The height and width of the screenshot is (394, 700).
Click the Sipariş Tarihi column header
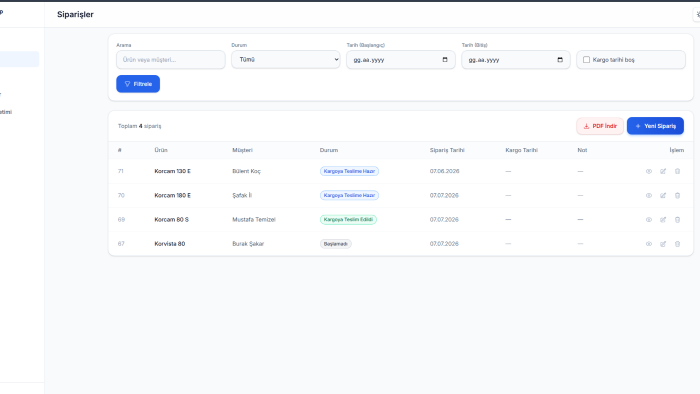click(x=447, y=150)
